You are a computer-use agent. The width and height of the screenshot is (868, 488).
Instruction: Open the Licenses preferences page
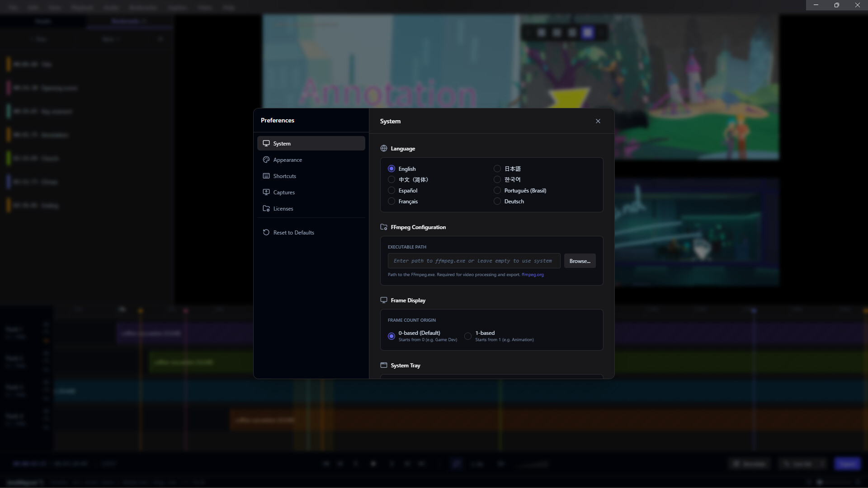[283, 208]
